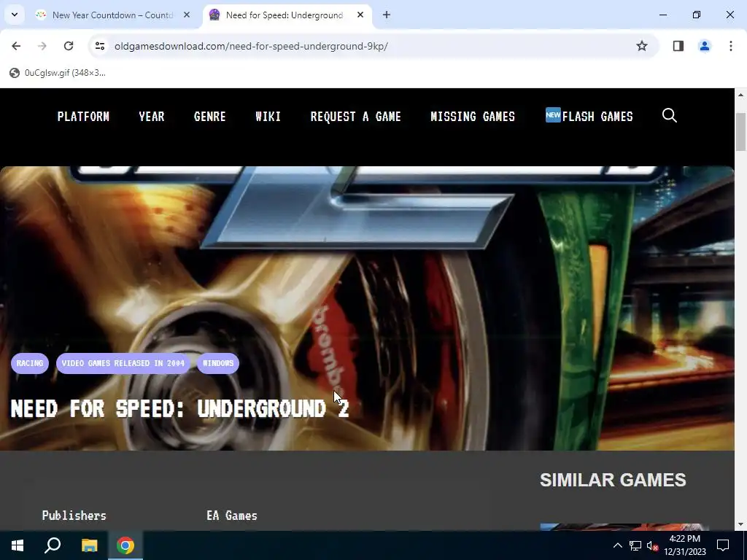
Task: Click the Need for Speed: Underground 2 title
Action: (x=179, y=408)
